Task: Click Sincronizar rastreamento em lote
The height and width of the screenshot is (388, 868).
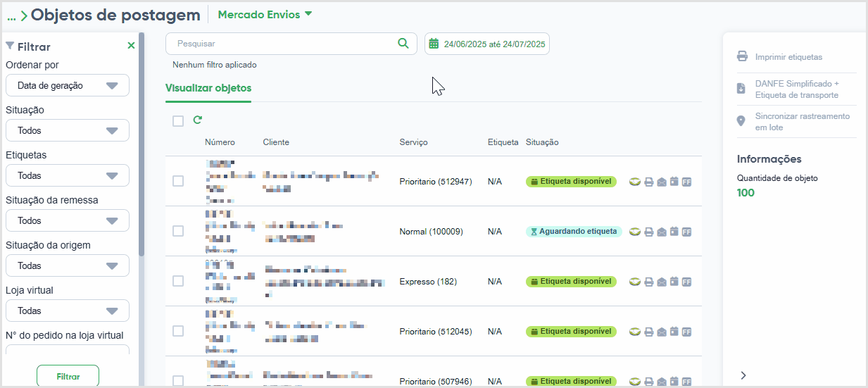Action: point(803,122)
